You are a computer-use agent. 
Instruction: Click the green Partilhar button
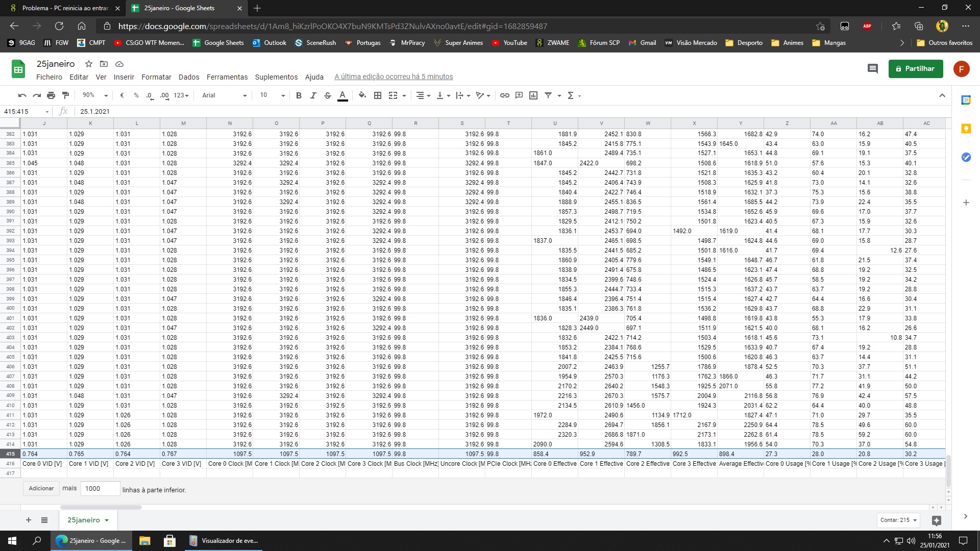click(x=915, y=68)
